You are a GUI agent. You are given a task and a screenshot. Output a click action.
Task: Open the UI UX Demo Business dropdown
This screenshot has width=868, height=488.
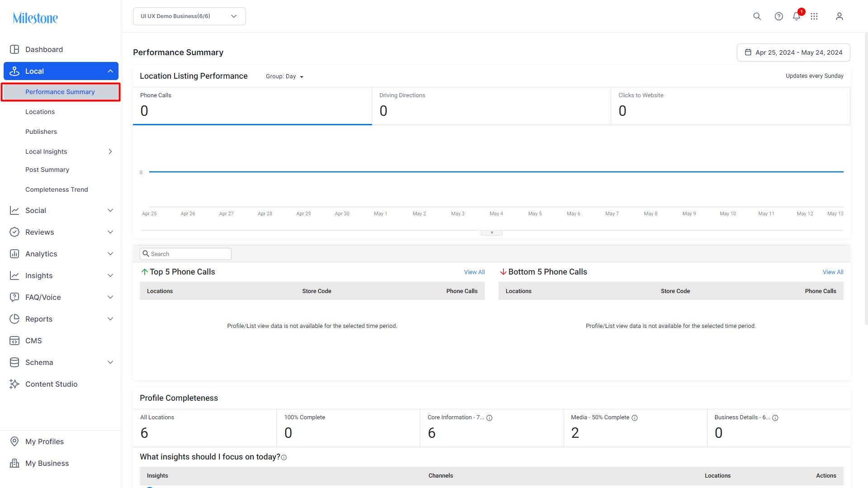coord(189,16)
